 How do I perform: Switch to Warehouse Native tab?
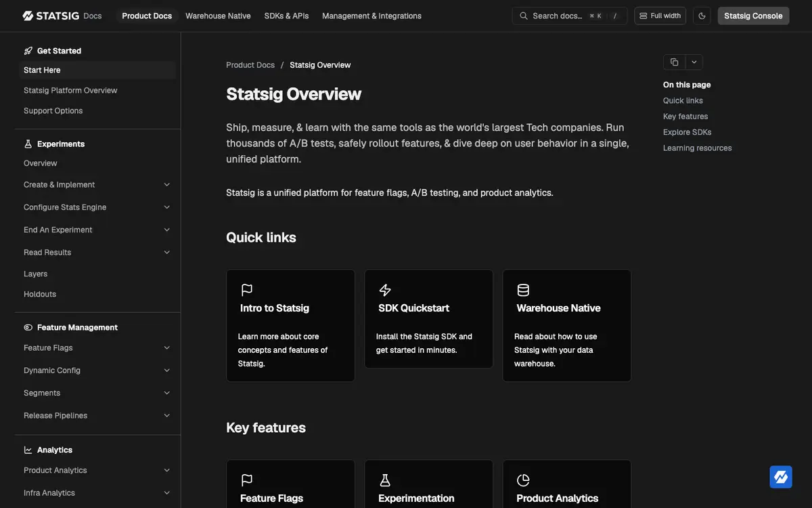point(218,16)
